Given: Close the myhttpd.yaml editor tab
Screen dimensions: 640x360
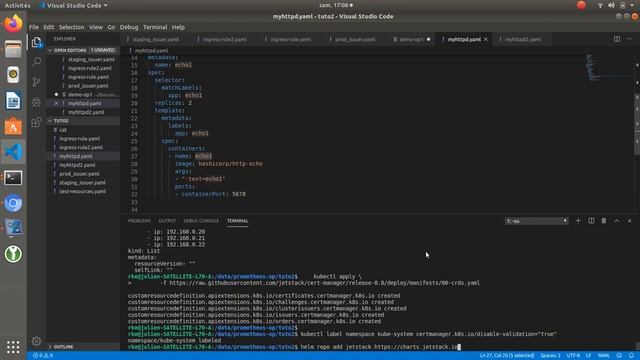Looking at the screenshot, I should click(486, 40).
